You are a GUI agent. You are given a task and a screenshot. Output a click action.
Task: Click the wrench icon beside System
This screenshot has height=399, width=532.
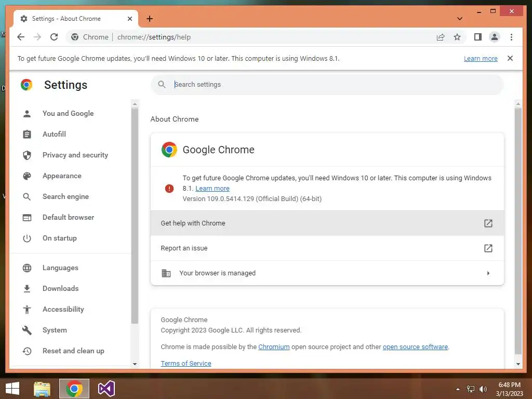click(27, 330)
